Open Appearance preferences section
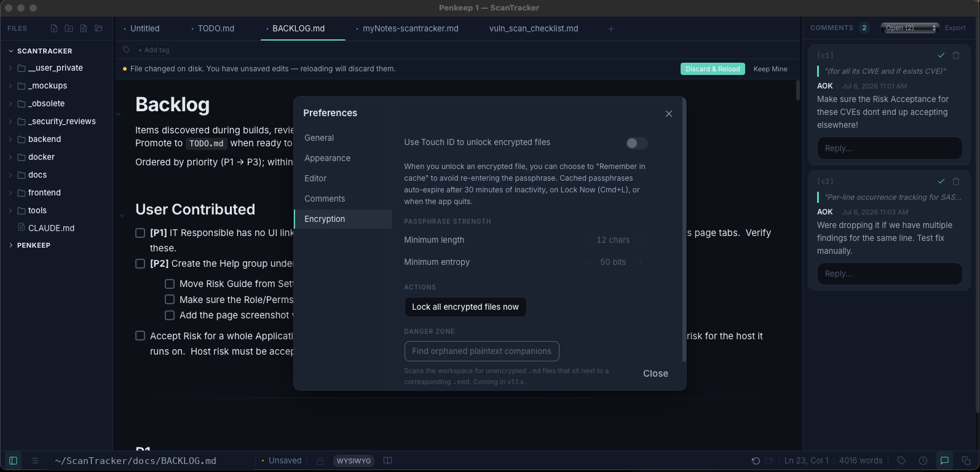This screenshot has width=980, height=472. [x=342, y=159]
